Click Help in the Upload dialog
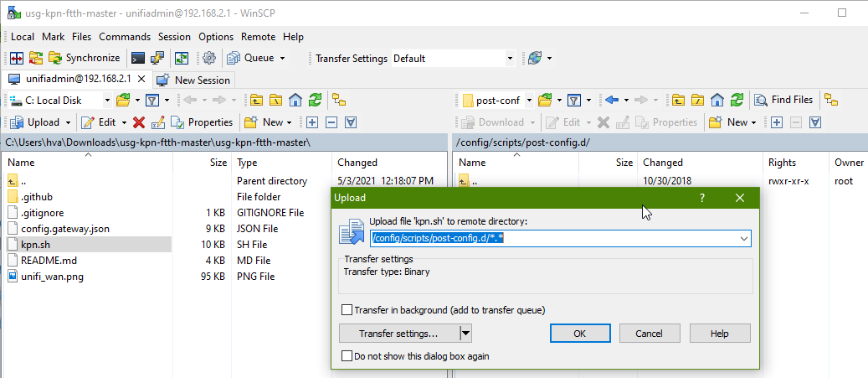Screen dimensions: 868x378 point(720,334)
